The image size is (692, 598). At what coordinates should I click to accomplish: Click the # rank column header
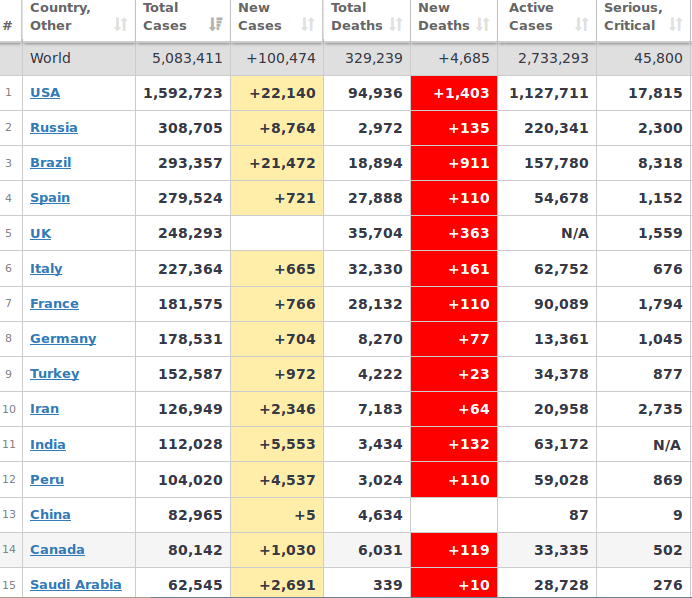click(8, 25)
